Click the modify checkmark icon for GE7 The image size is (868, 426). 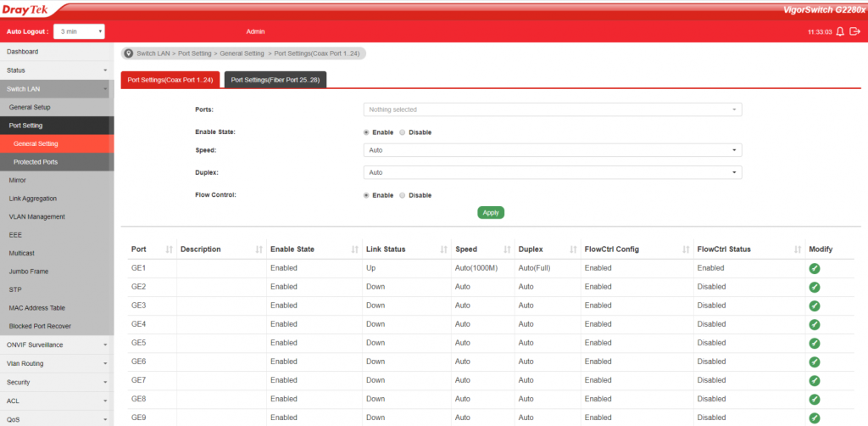click(x=815, y=380)
